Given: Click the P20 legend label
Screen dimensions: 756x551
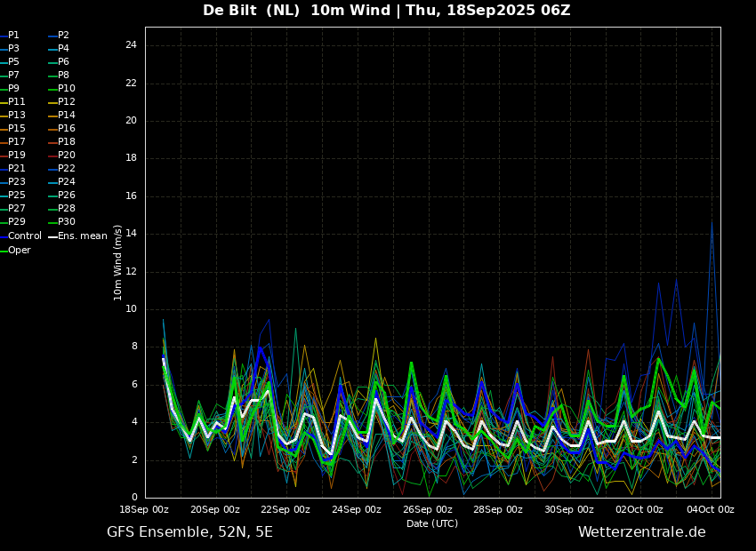Looking at the screenshot, I should click(67, 156).
